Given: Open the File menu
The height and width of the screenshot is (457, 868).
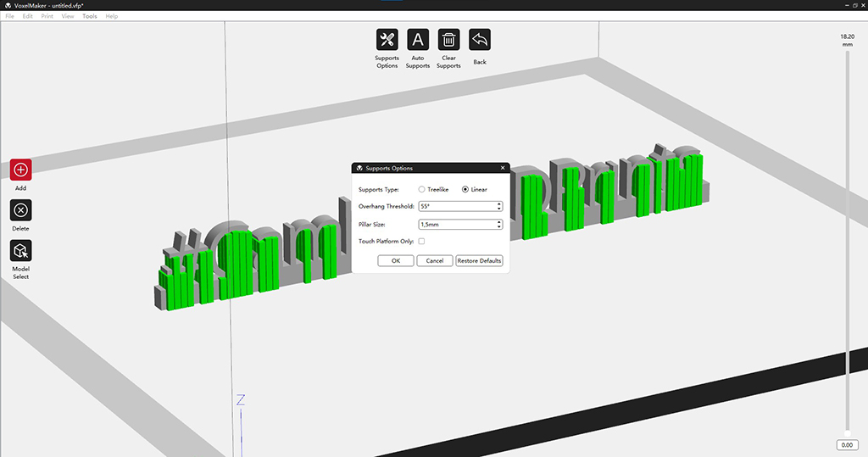Looking at the screenshot, I should pos(9,16).
